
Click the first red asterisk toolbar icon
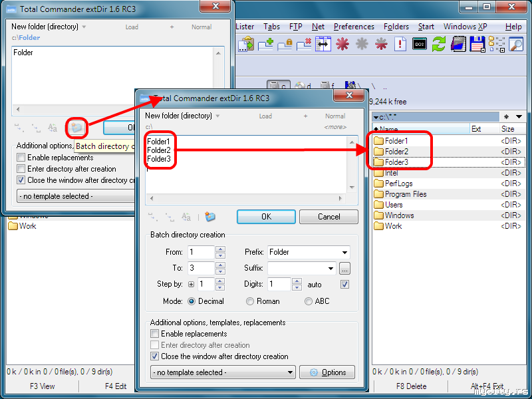tap(342, 44)
